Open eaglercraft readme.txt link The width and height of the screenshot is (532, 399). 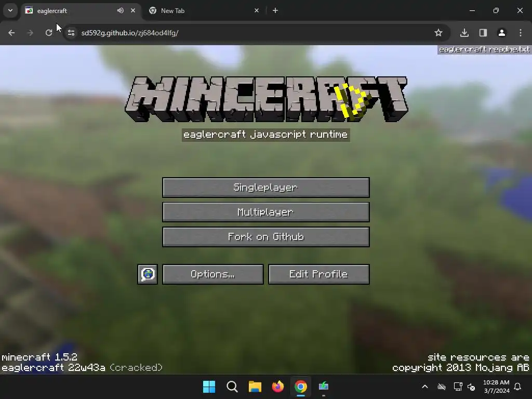pos(484,49)
